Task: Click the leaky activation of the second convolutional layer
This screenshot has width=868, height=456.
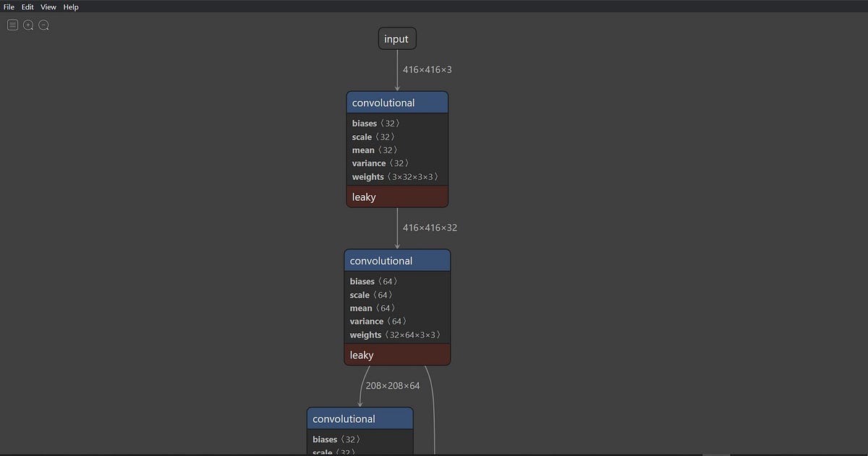Action: [x=396, y=355]
